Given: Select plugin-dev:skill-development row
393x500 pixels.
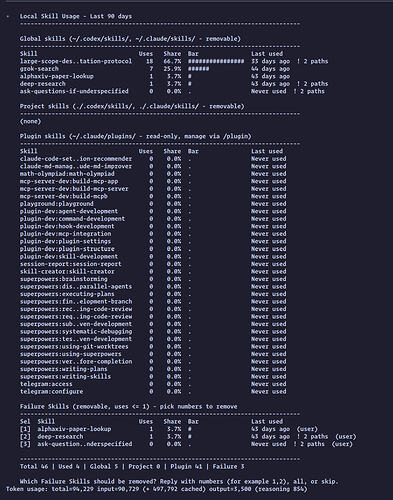Looking at the screenshot, I should tap(153, 256).
